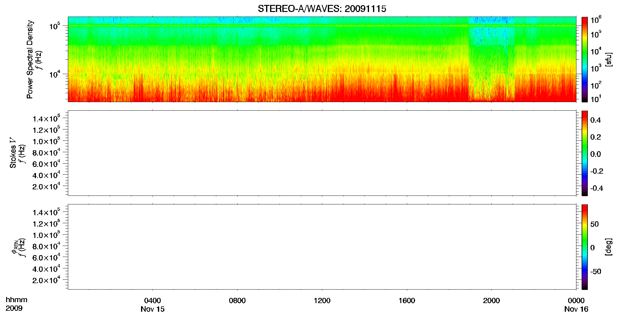The width and height of the screenshot is (644, 332).
Task: Select the Nov 16 date label
Action: [x=576, y=309]
